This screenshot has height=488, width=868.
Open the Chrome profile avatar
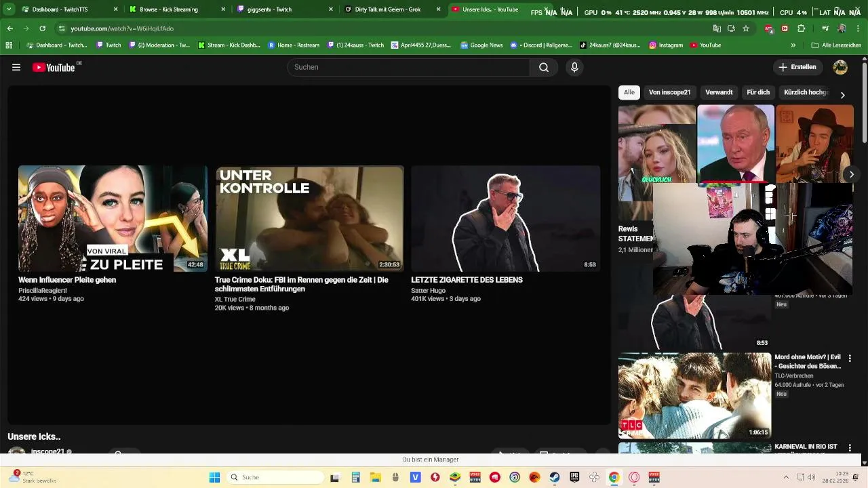[842, 28]
